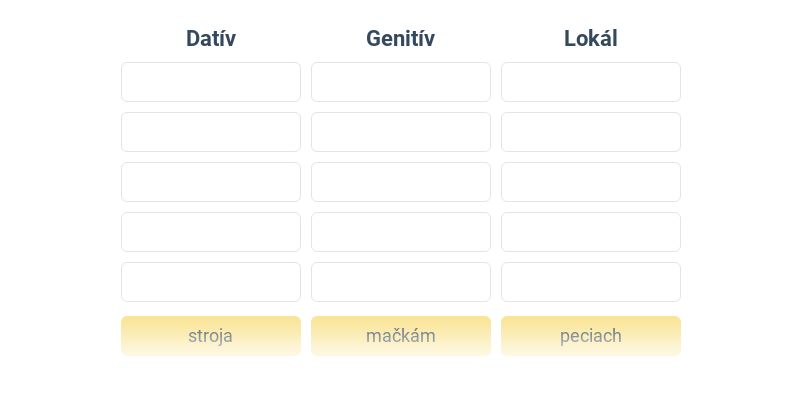Choose the fourth empty slot under Datív

click(x=211, y=232)
